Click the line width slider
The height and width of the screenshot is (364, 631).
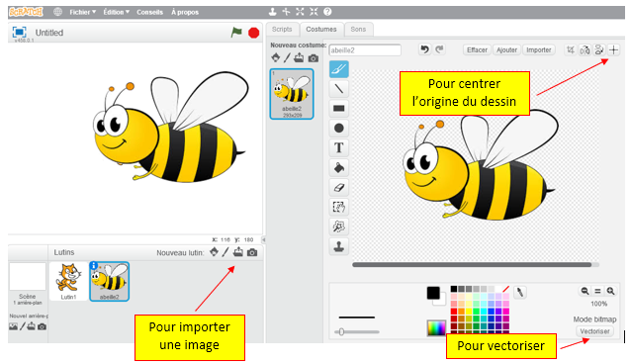(357, 331)
